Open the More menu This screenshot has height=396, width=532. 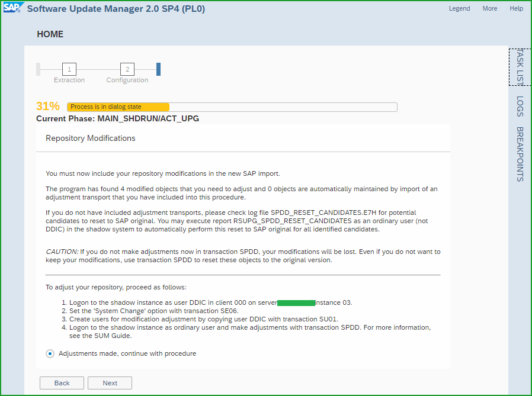(489, 8)
